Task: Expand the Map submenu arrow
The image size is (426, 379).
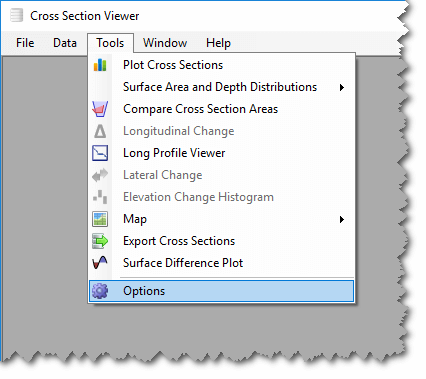Action: 342,219
